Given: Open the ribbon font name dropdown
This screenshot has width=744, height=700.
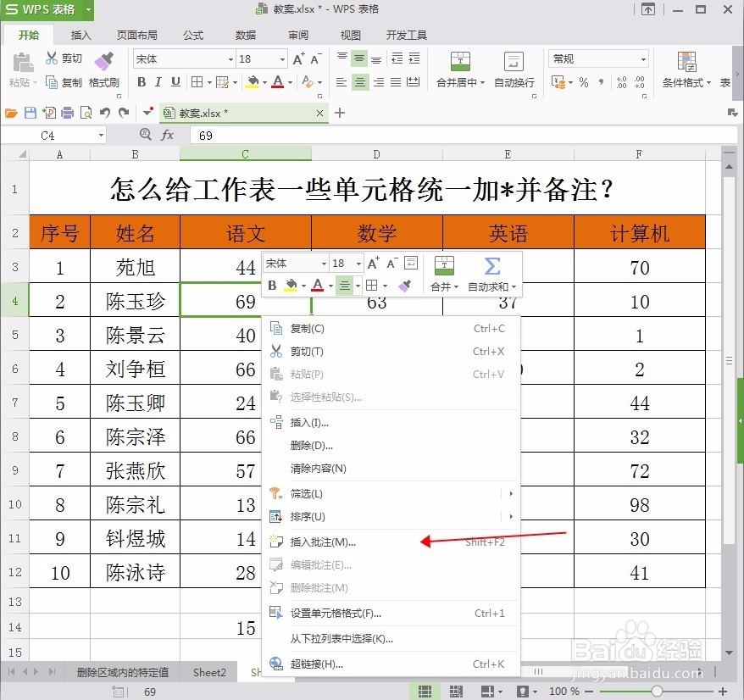Looking at the screenshot, I should 230,59.
